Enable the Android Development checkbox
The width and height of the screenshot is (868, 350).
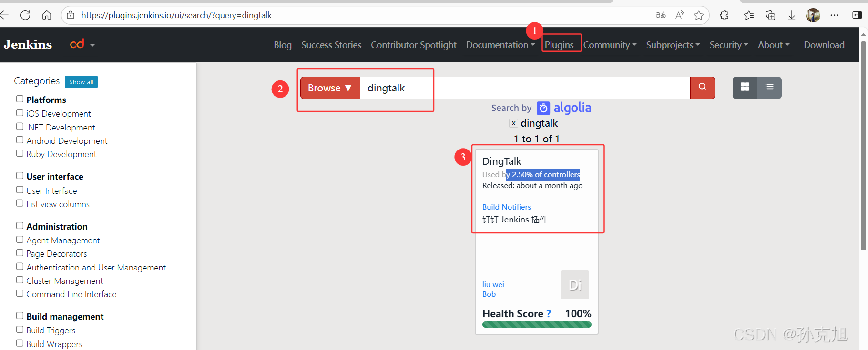click(20, 140)
